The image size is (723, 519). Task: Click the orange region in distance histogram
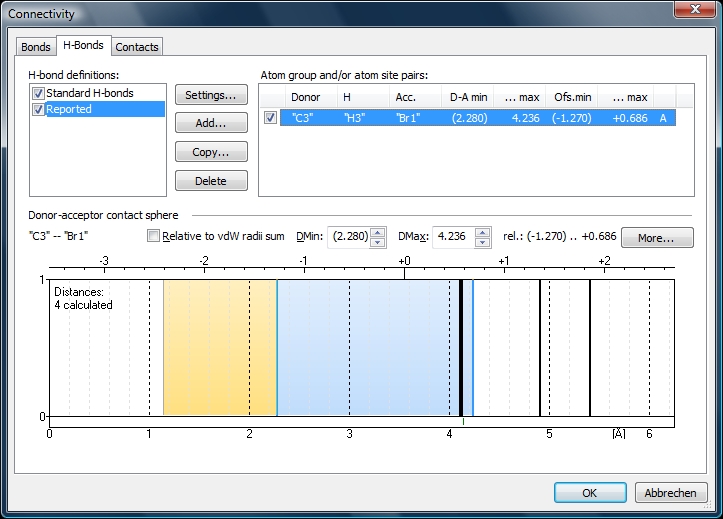219,347
